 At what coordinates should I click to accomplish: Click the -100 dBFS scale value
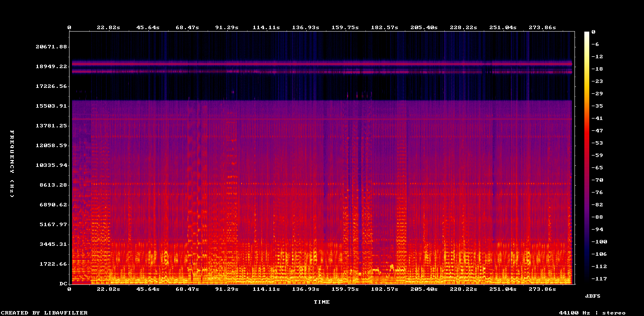[x=599, y=242]
